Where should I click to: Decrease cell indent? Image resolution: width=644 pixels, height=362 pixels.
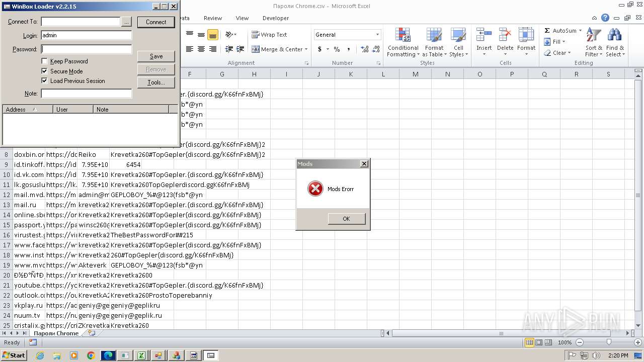pyautogui.click(x=229, y=49)
